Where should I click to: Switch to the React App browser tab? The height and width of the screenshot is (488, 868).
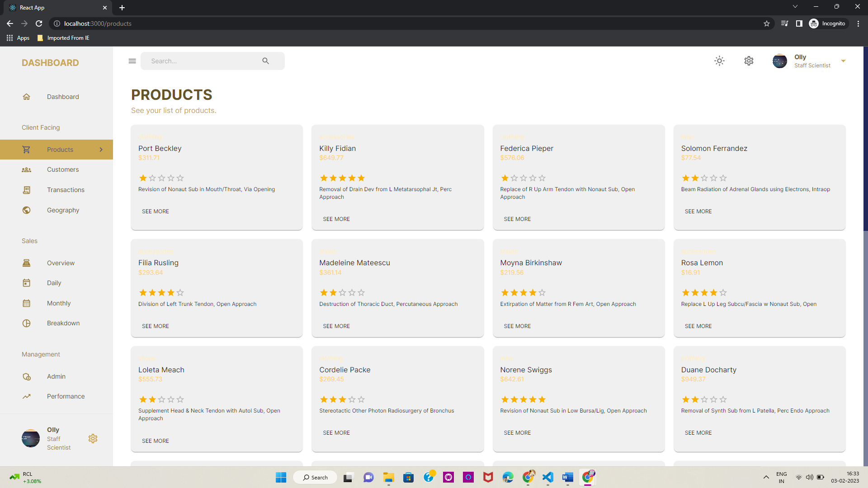54,8
